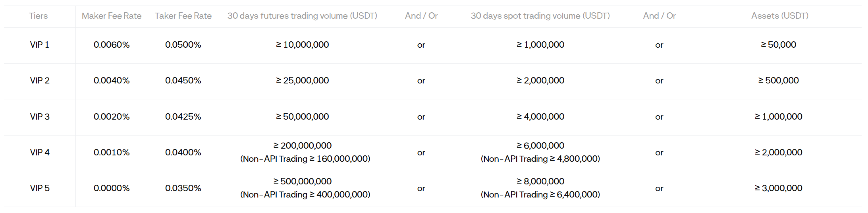868x213 pixels.
Task: Click the Assets (USDT) column header
Action: [779, 16]
